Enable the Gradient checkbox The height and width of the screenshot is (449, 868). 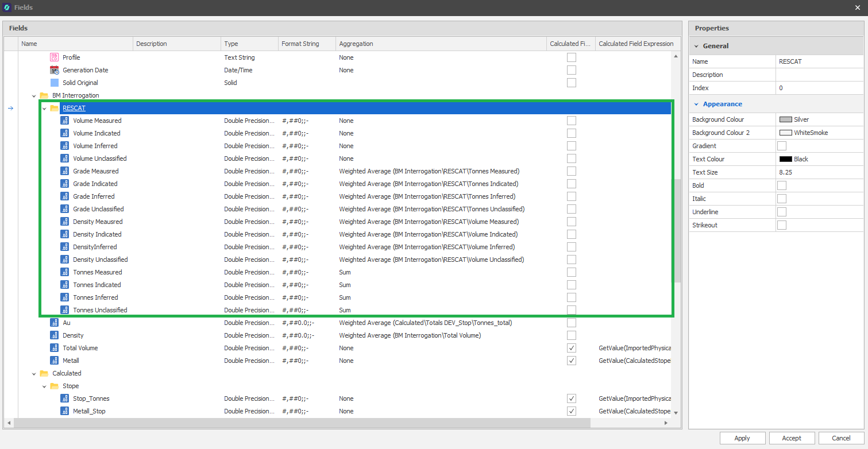pos(781,146)
